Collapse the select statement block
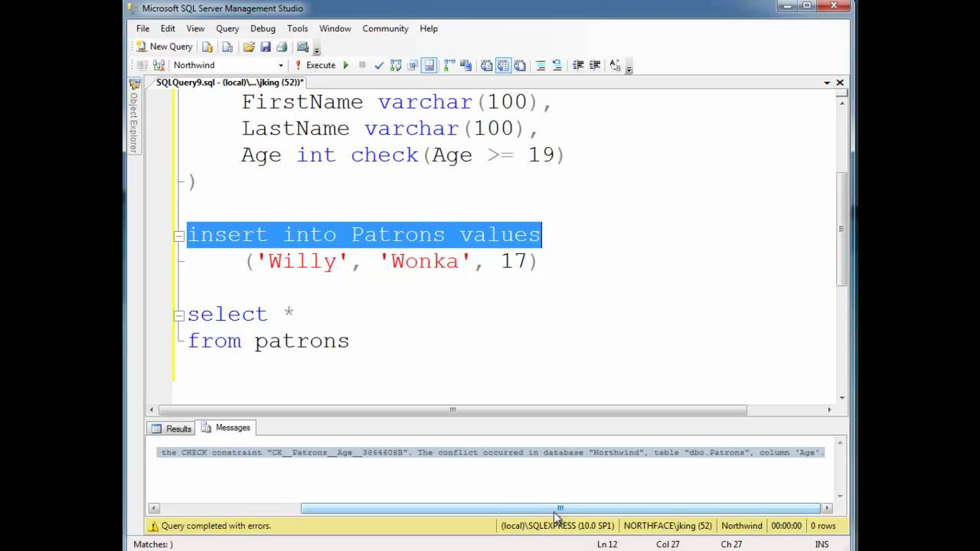 [180, 315]
